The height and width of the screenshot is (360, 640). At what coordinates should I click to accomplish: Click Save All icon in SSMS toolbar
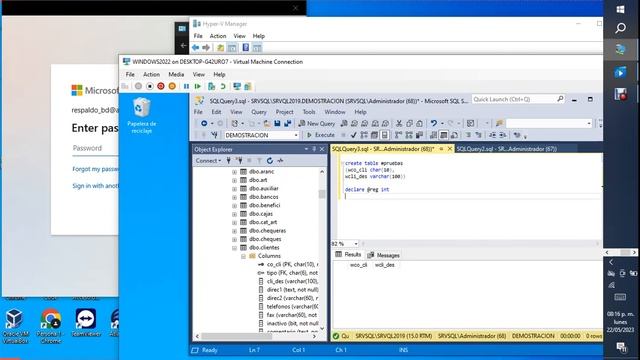(288, 123)
